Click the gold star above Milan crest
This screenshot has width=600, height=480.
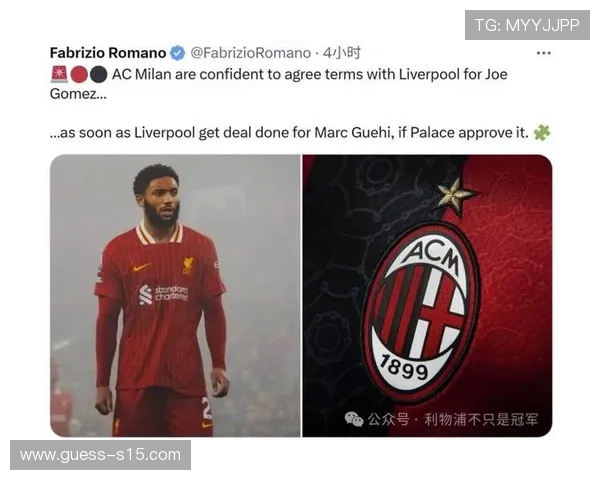click(x=455, y=196)
